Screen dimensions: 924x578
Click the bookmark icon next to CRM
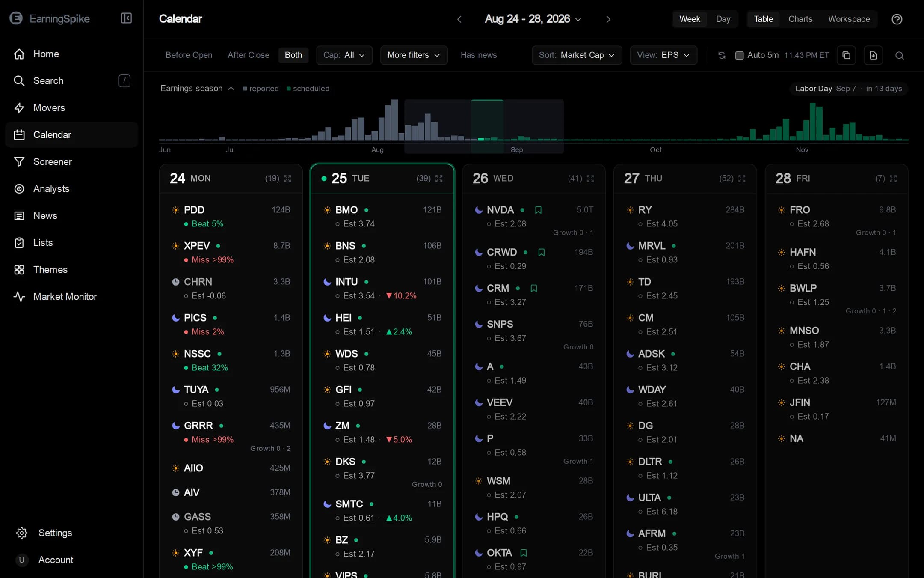533,288
